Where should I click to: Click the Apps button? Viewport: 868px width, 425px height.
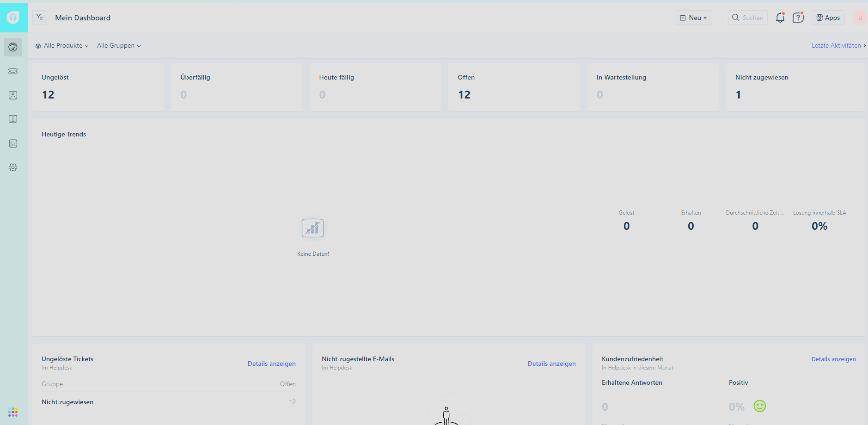pos(828,18)
